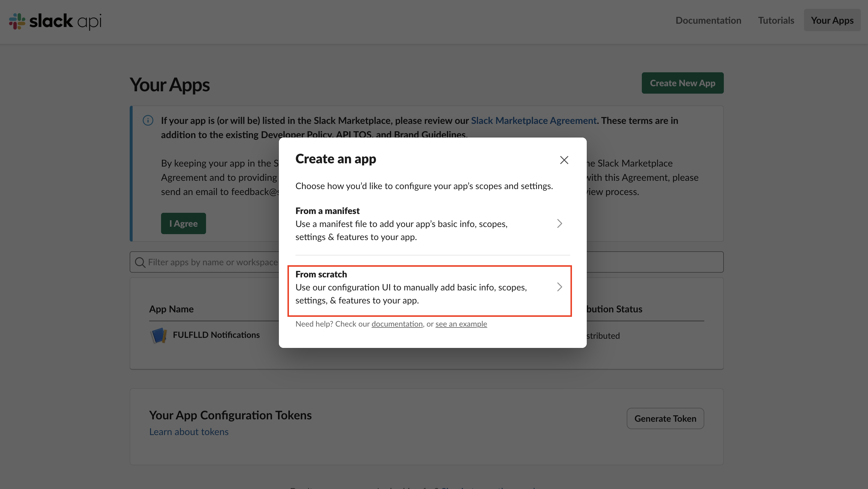Go to the Your Apps tab

pos(832,20)
